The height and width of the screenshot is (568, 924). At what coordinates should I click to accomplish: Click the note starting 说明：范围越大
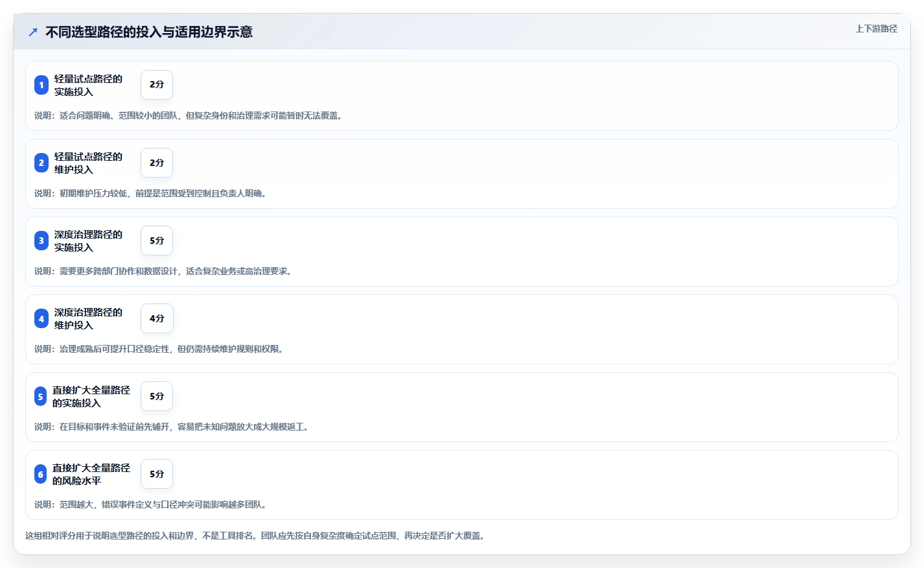tap(152, 504)
